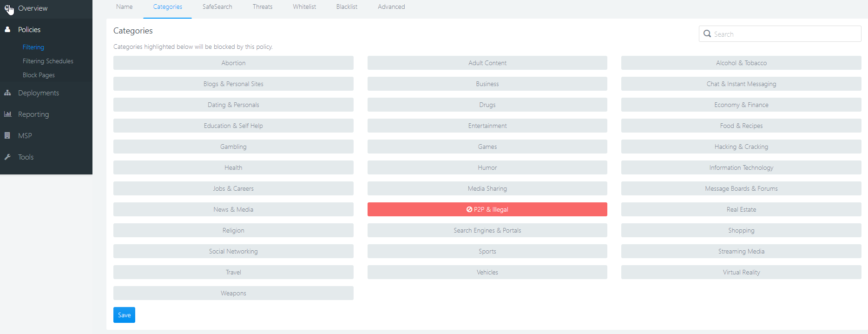Toggle Dating & Personals category
This screenshot has height=334, width=868.
point(233,105)
